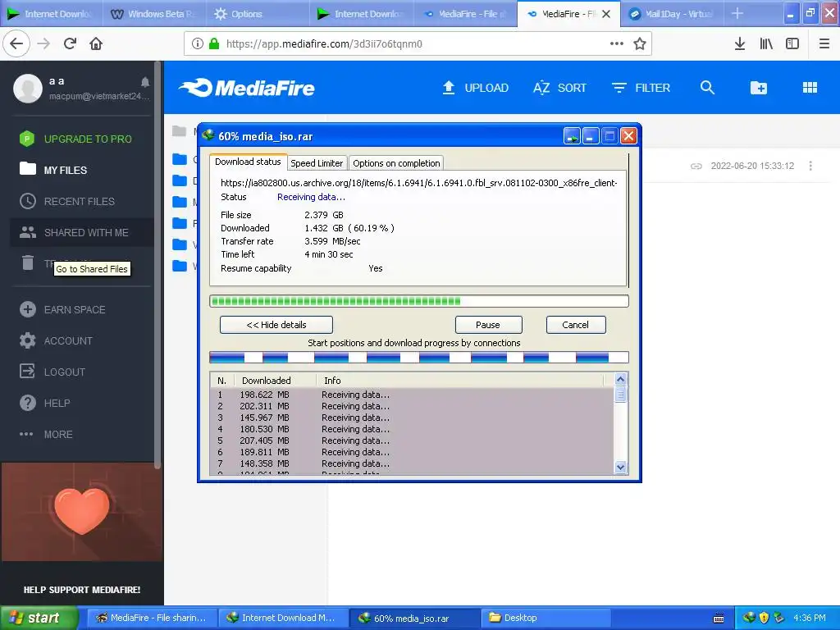The height and width of the screenshot is (630, 840).
Task: Select the Mail1Day browser tab
Action: (x=673, y=14)
